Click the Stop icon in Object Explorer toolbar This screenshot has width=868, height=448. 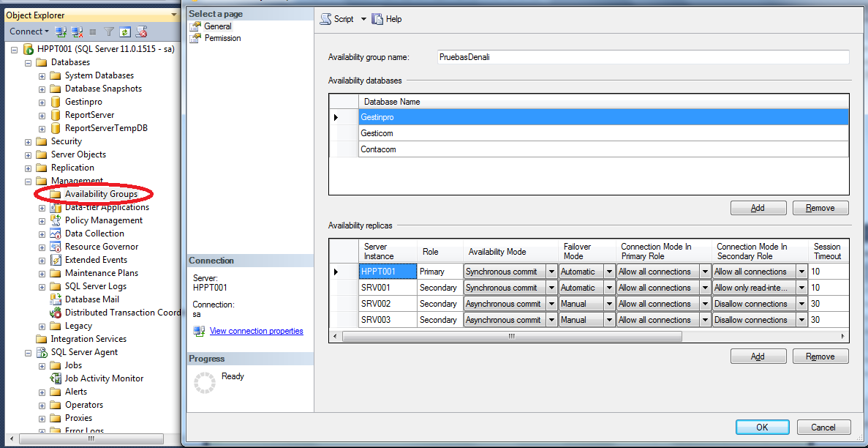pos(93,31)
